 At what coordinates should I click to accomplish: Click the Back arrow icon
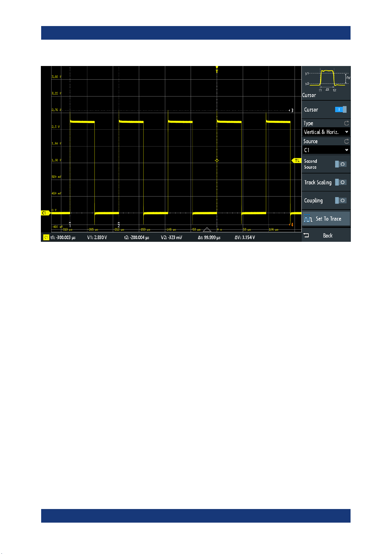pos(306,235)
